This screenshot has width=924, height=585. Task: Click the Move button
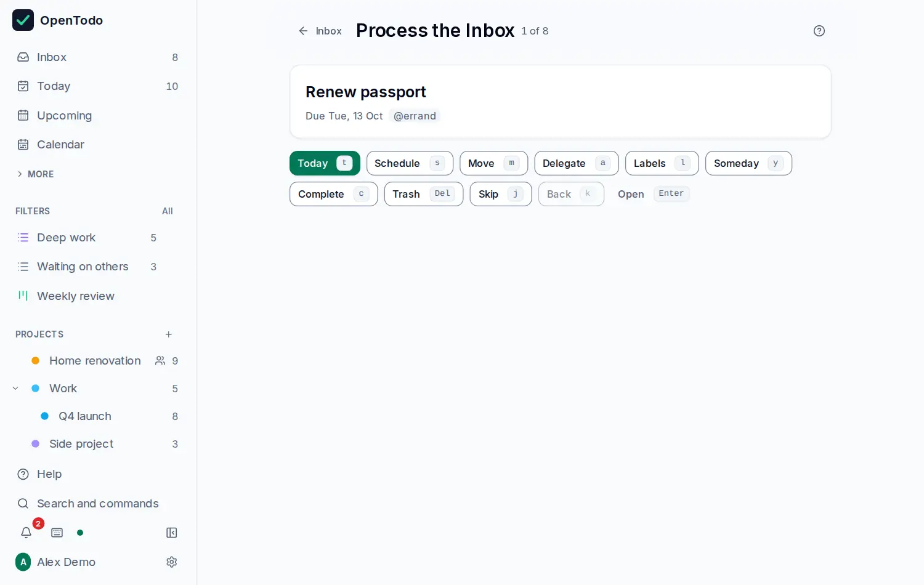494,163
